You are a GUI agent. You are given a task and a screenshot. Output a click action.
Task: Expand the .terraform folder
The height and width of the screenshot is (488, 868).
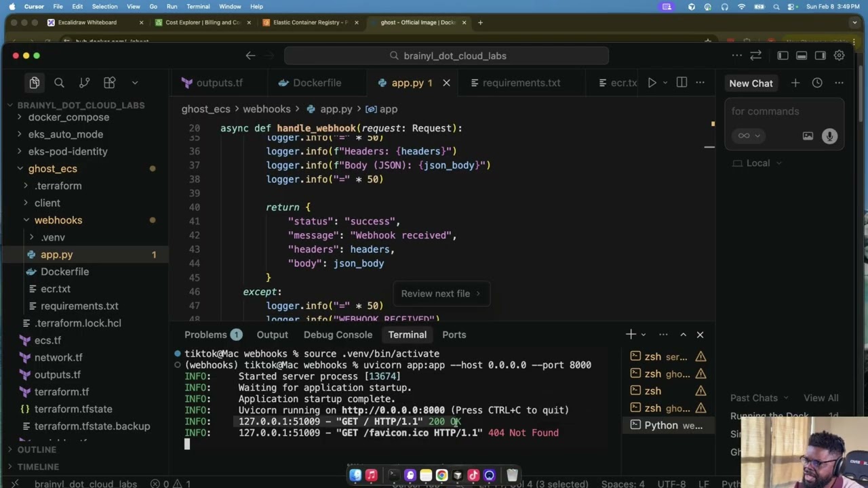click(x=58, y=186)
